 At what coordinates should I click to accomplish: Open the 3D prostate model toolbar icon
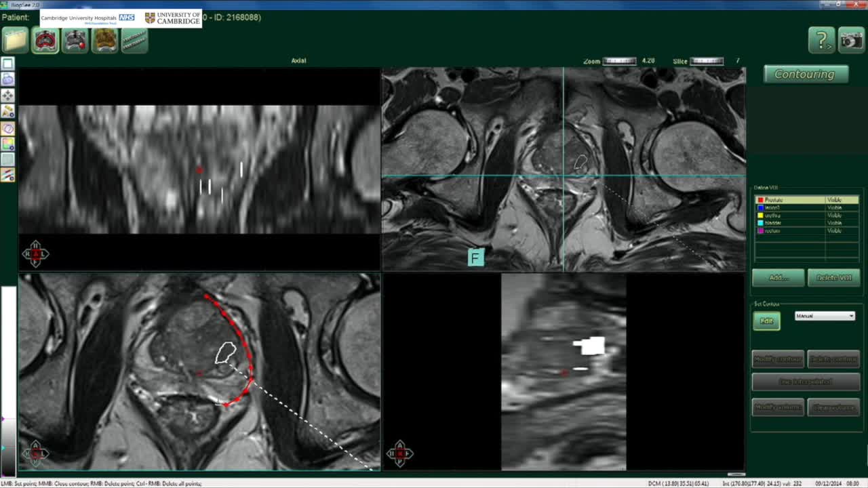point(104,41)
